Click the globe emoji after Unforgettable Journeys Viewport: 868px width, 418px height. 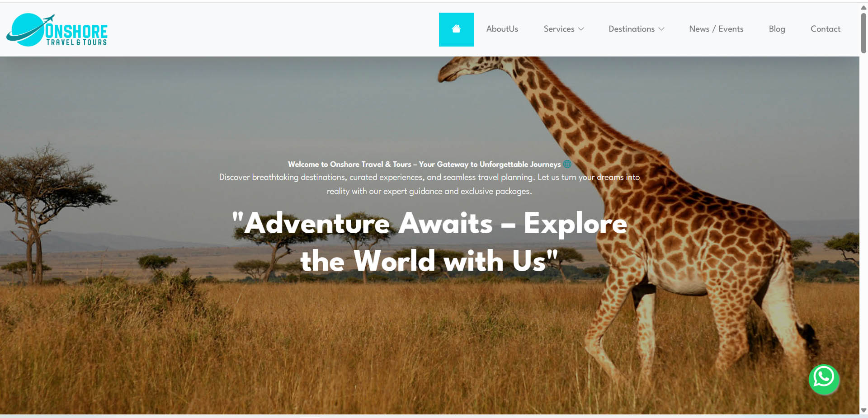pyautogui.click(x=567, y=164)
